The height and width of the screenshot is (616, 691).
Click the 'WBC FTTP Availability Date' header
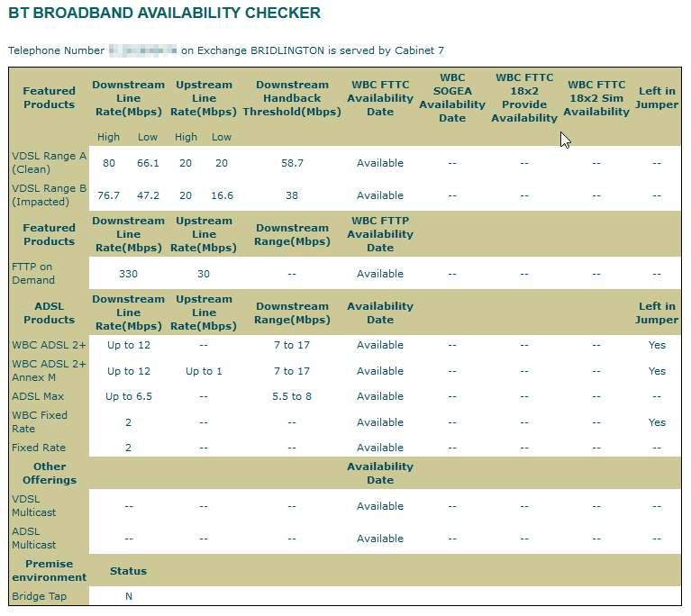click(380, 234)
